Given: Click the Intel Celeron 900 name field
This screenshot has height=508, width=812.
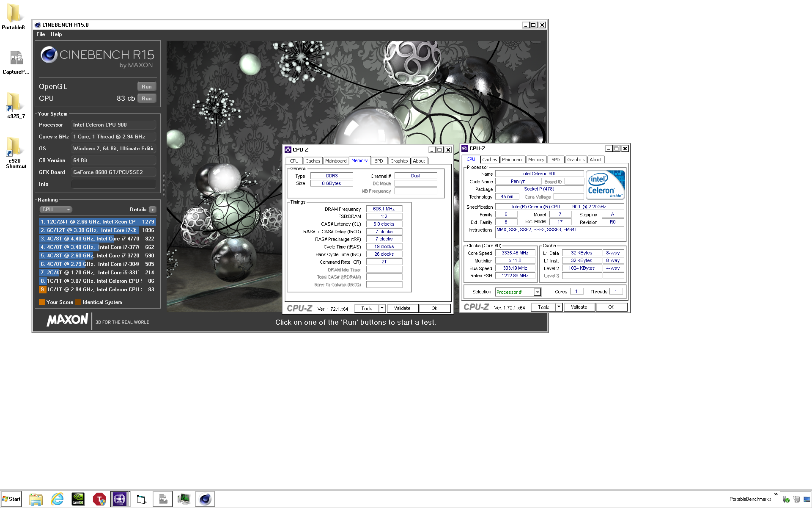Looking at the screenshot, I should 539,174.
